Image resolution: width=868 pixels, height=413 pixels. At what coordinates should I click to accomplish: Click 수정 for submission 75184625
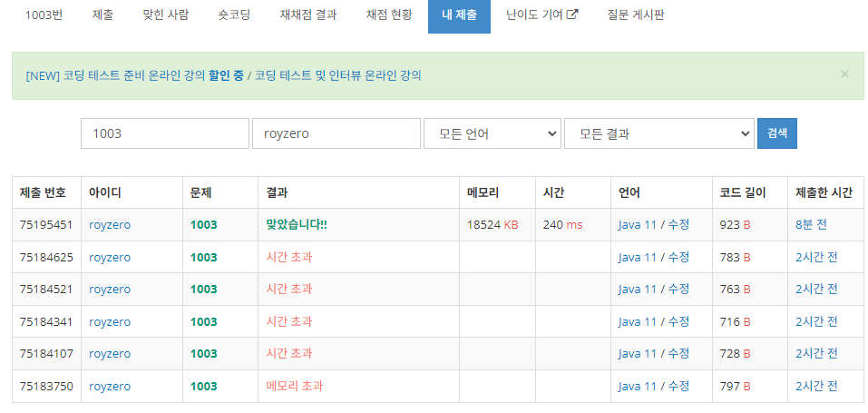click(678, 257)
